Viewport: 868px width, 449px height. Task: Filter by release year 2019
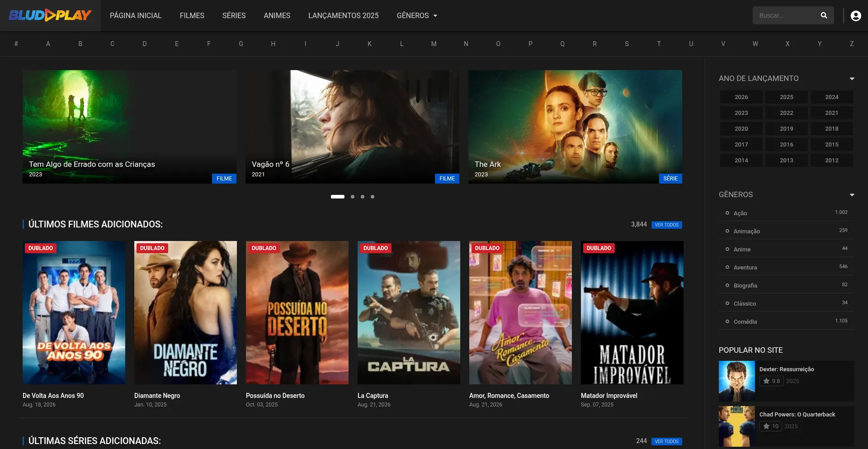[x=787, y=129]
